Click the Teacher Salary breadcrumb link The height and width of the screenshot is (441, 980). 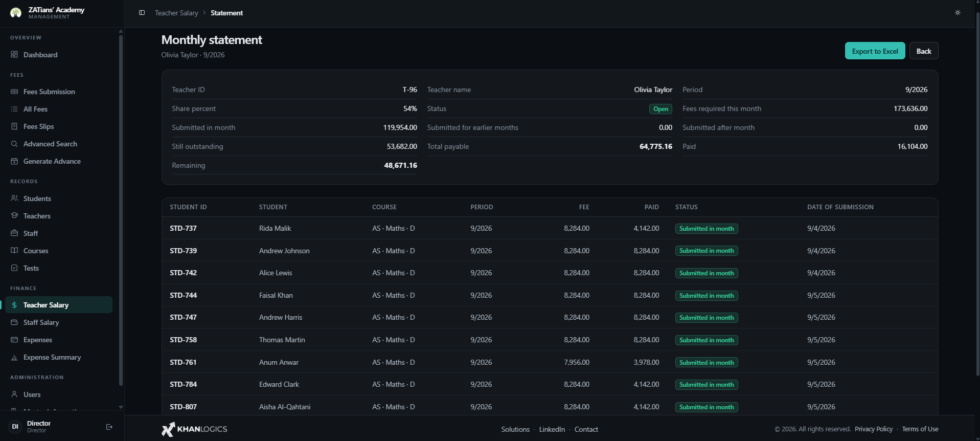176,13
